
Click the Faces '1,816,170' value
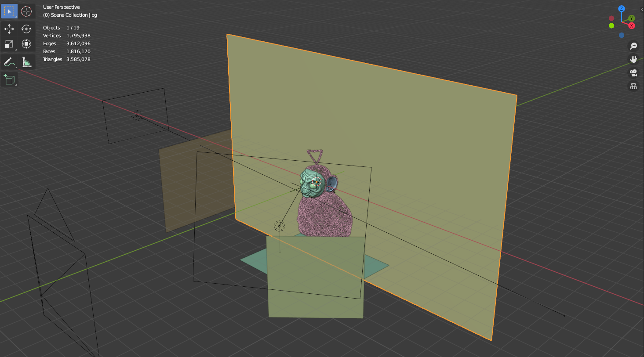(78, 51)
